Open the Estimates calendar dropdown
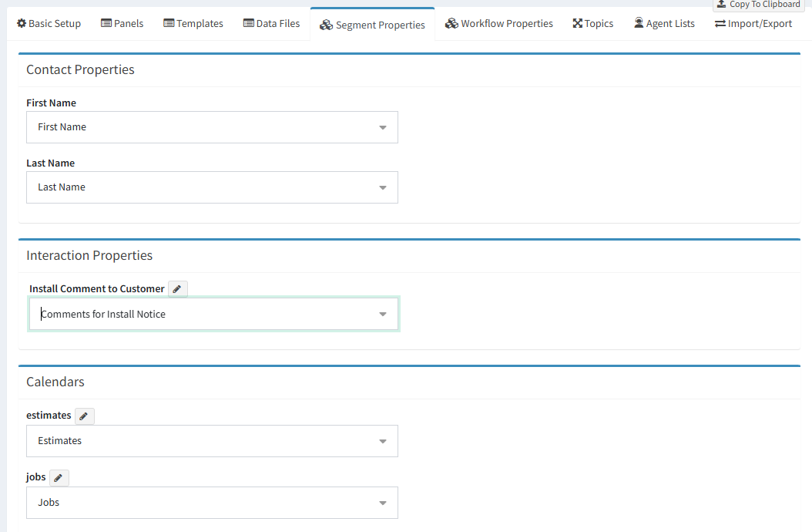The height and width of the screenshot is (532, 812). point(213,441)
